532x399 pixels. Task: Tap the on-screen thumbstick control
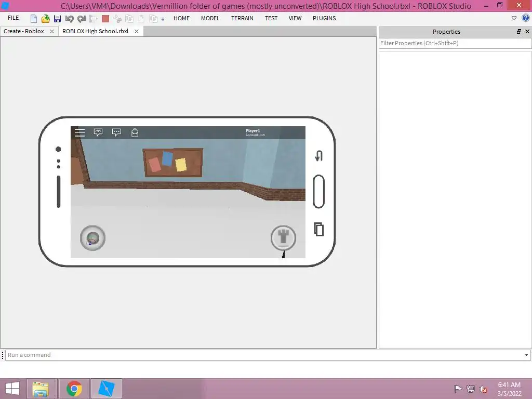92,238
